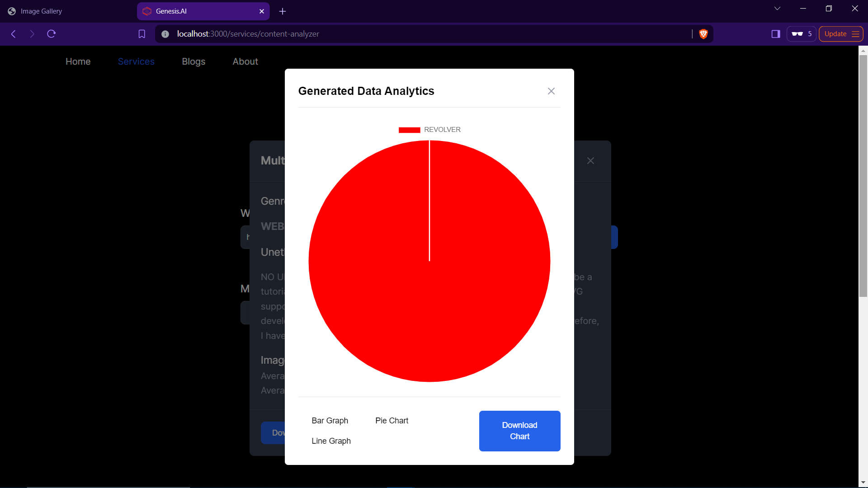The image size is (868, 488).
Task: Select the Bar Graph chart type
Action: (x=330, y=420)
